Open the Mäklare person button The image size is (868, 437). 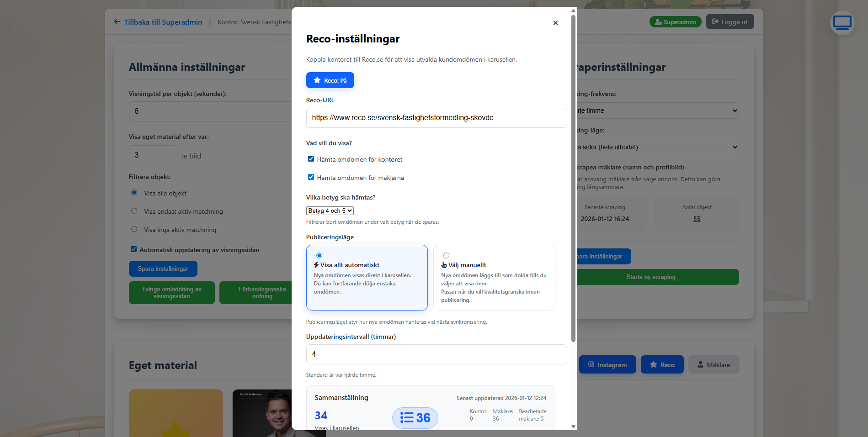[714, 364]
